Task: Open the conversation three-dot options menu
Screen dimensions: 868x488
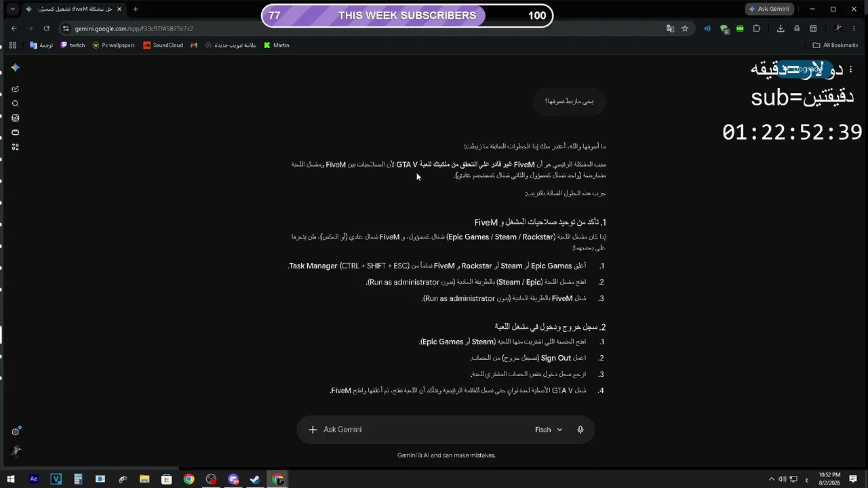Action: coord(850,69)
